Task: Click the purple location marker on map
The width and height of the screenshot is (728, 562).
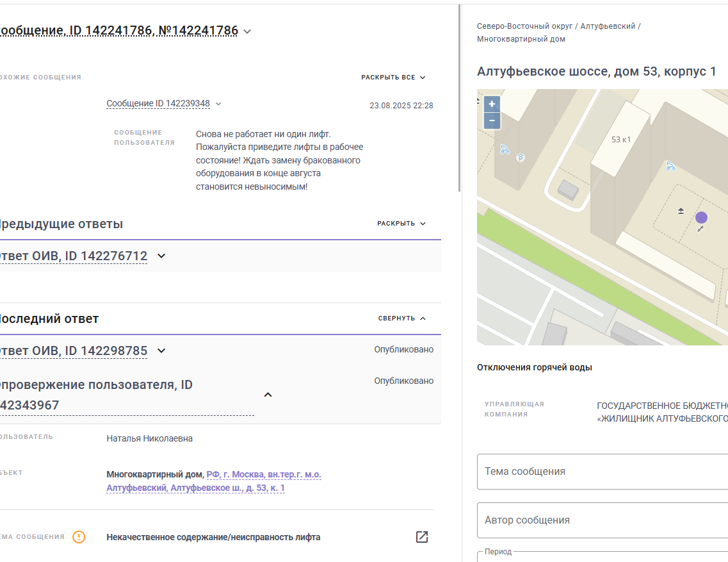Action: (x=701, y=217)
